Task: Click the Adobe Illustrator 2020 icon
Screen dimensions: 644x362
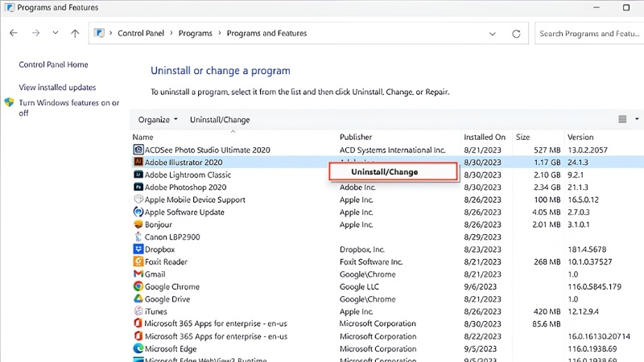Action: point(138,162)
